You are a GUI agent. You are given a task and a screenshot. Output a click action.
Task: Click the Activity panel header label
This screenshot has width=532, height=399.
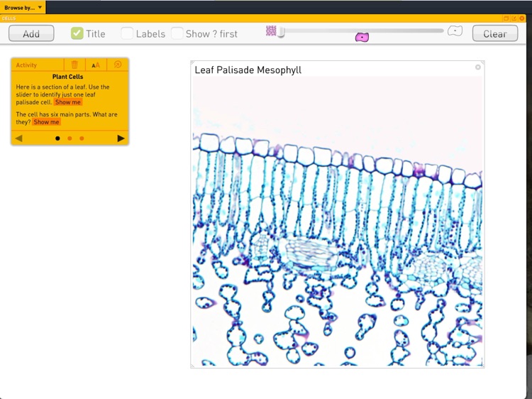[26, 65]
